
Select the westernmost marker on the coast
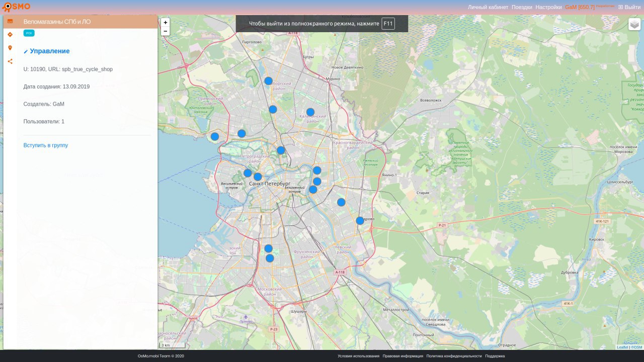pos(215,136)
